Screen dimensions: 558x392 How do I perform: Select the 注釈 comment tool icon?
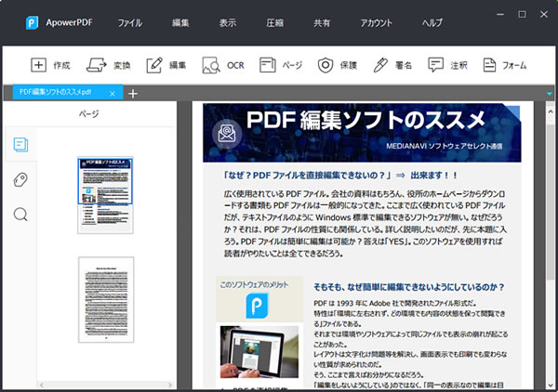coord(435,65)
